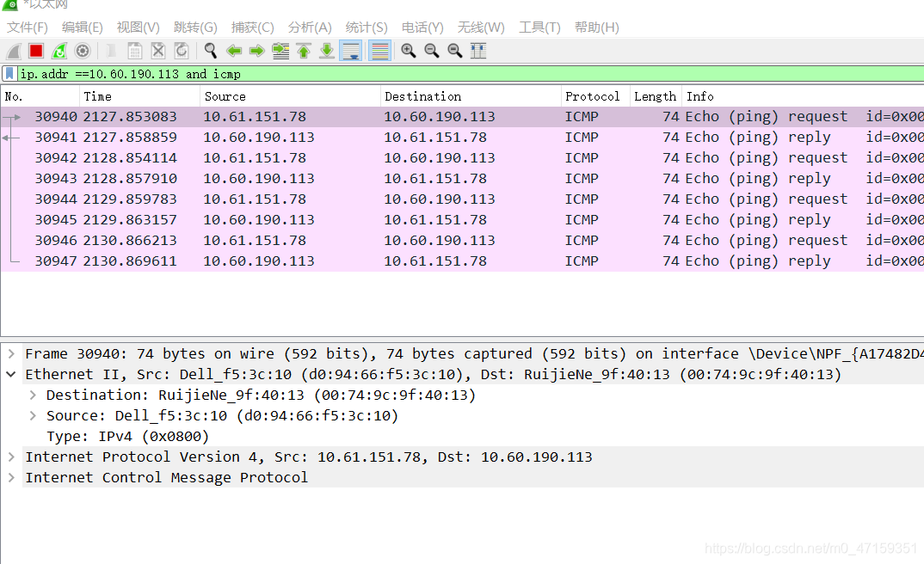Image resolution: width=924 pixels, height=564 pixels.
Task: Sort packets by No. column header
Action: tap(40, 96)
